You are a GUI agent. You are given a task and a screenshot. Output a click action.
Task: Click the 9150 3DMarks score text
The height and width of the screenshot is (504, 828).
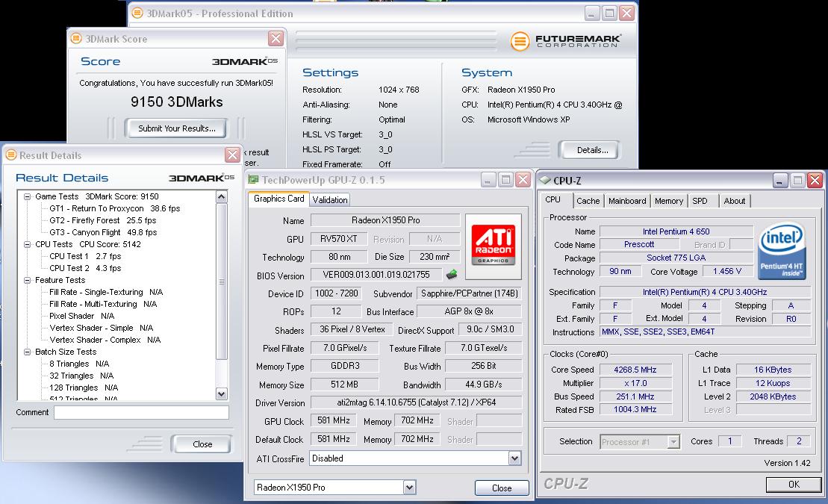pyautogui.click(x=177, y=102)
